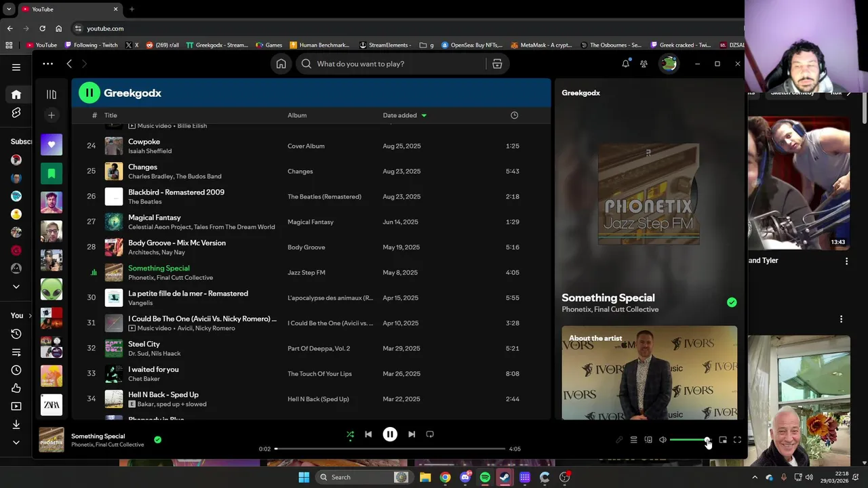Open the Spotify play queue
Screen dimensions: 868x488
[x=633, y=441]
